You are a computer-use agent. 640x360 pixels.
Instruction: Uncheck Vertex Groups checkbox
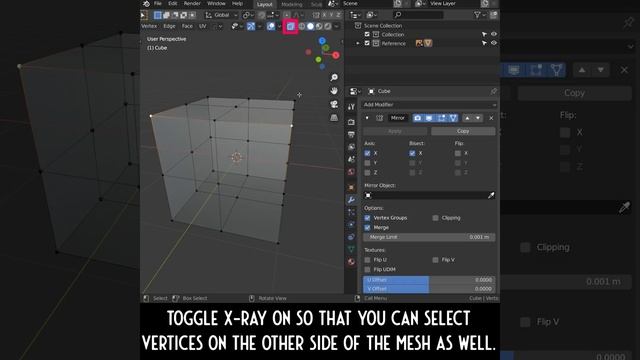367,218
